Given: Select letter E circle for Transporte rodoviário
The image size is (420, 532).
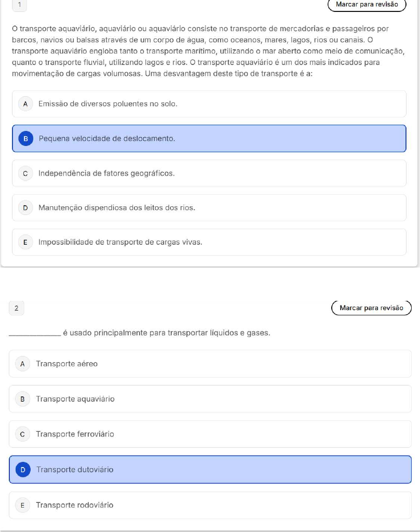Looking at the screenshot, I should (23, 505).
